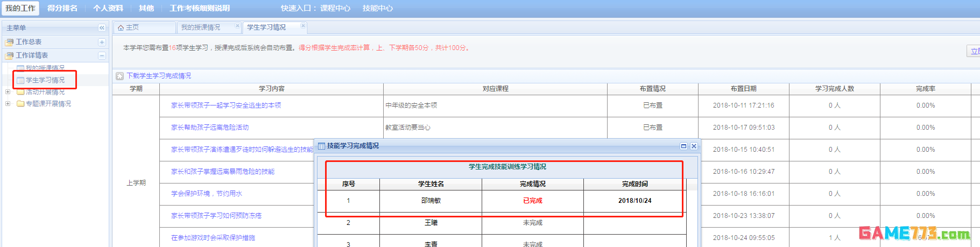Close the 学生学习情况 tab
The width and height of the screenshot is (980, 247).
(303, 26)
